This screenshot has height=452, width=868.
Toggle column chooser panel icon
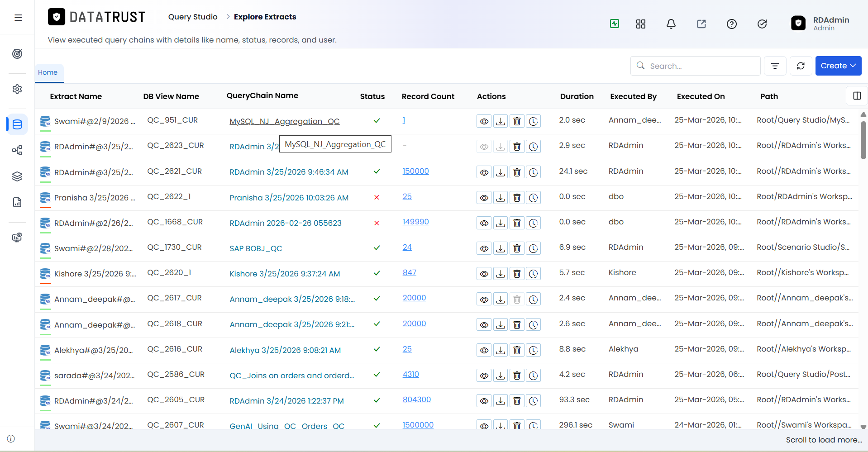pos(857,95)
